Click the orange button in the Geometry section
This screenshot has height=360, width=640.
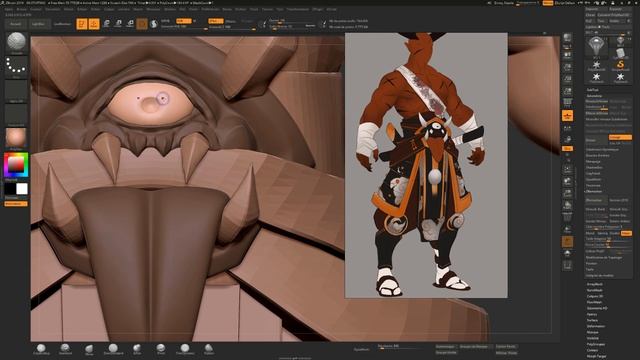620,137
